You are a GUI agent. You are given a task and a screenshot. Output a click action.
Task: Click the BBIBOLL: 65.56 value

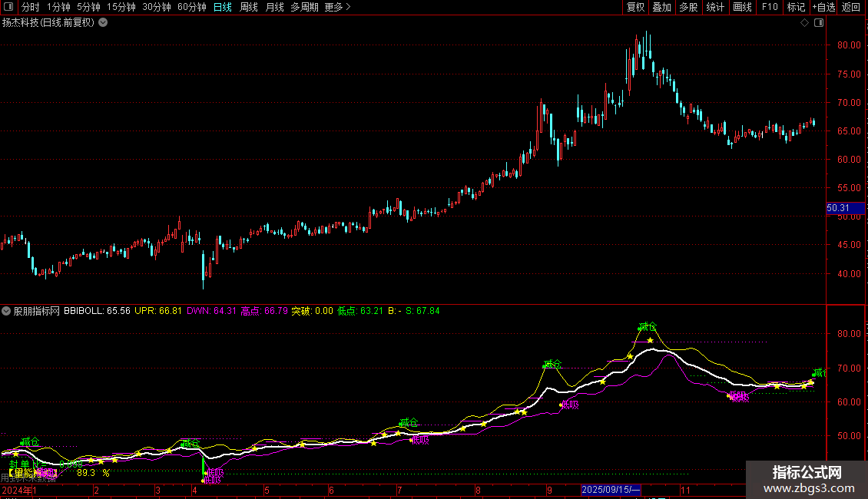97,311
